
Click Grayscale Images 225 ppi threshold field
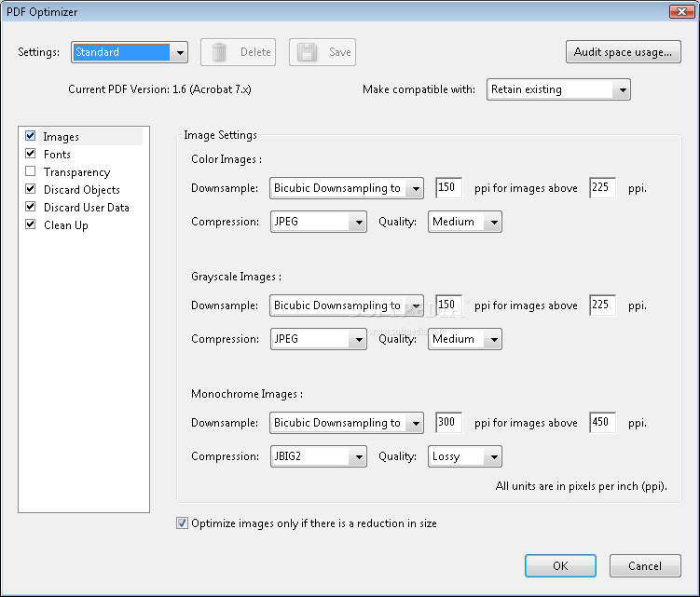(x=602, y=305)
